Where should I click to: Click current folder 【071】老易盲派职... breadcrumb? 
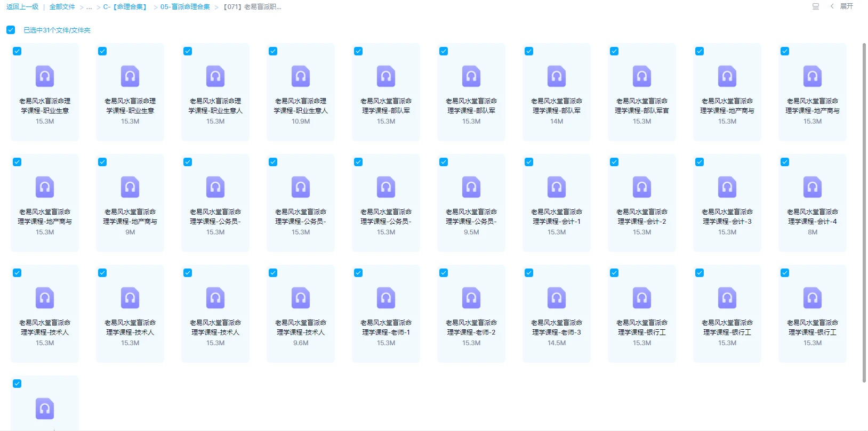(252, 7)
